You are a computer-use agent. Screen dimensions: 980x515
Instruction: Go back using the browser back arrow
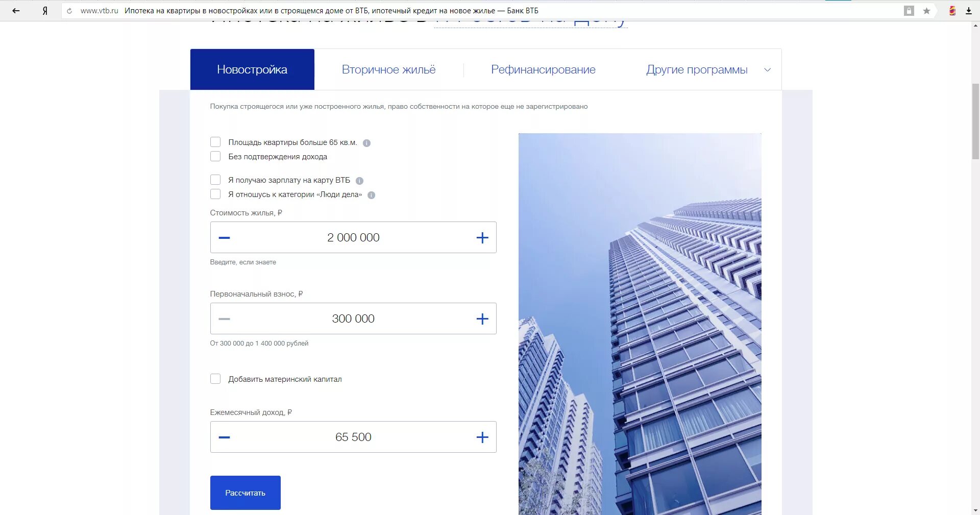pyautogui.click(x=16, y=11)
